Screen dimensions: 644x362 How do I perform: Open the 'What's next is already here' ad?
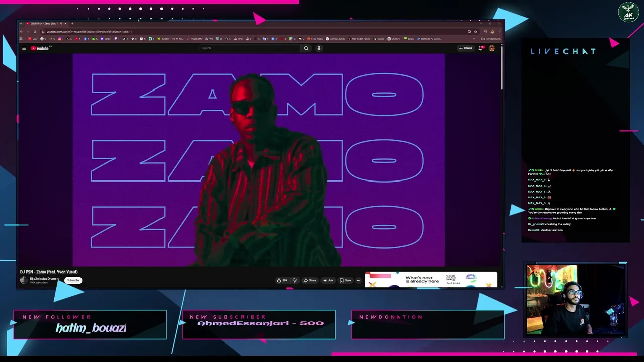pos(431,280)
